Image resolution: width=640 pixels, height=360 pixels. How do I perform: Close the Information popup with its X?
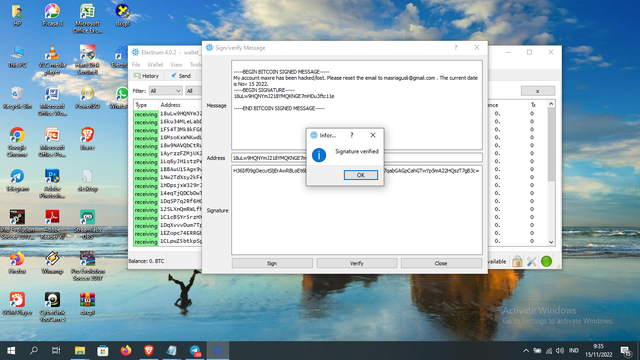372,135
